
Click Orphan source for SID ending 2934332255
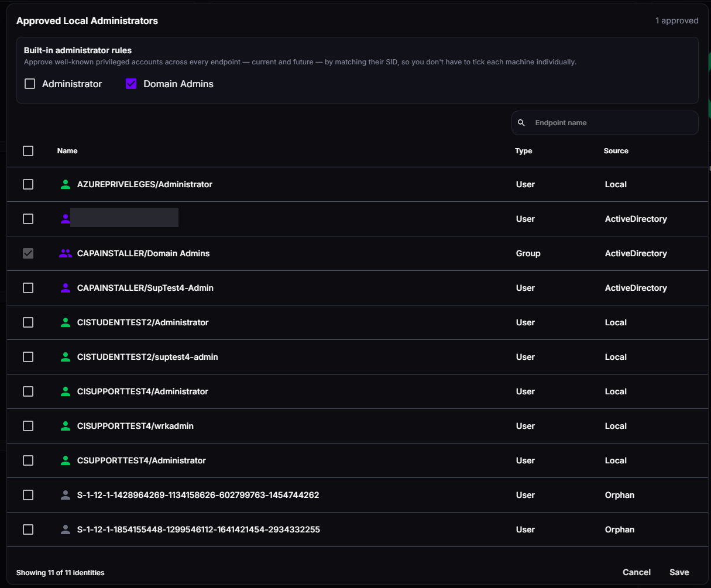[620, 529]
